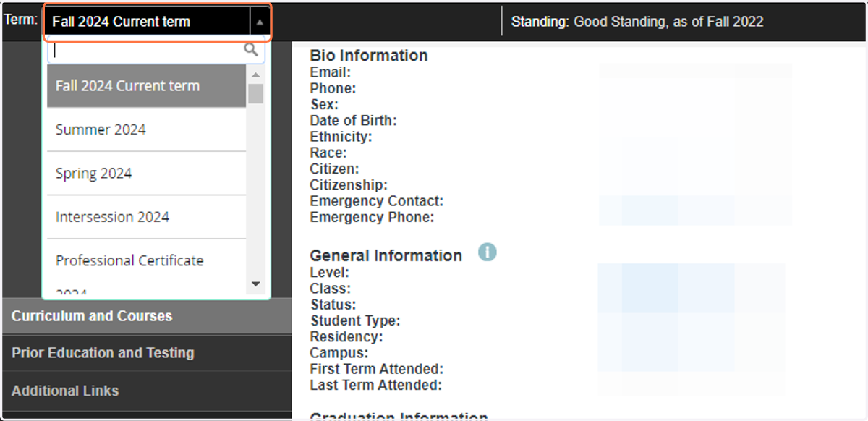The image size is (868, 421).
Task: Click the magnifier icon in term search
Action: (251, 50)
